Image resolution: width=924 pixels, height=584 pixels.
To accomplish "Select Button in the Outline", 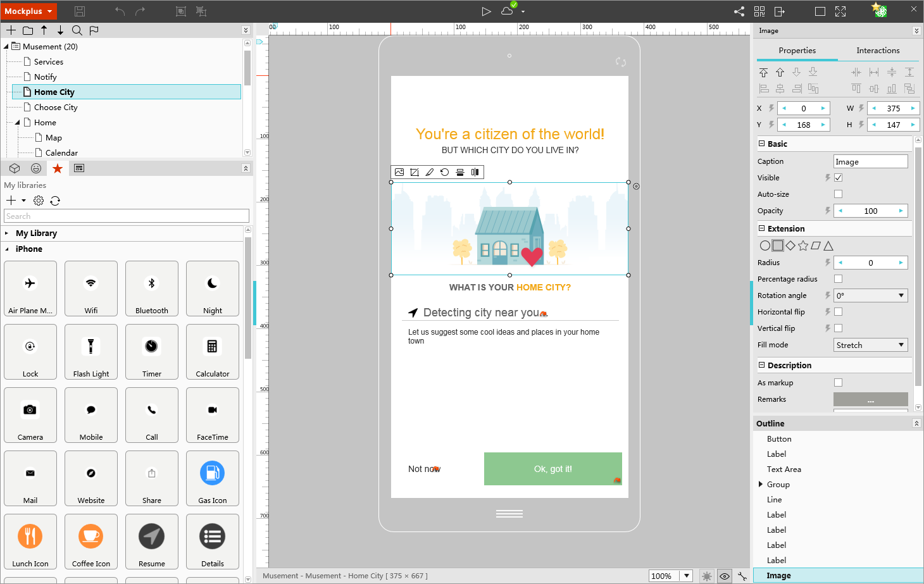I will 779,439.
